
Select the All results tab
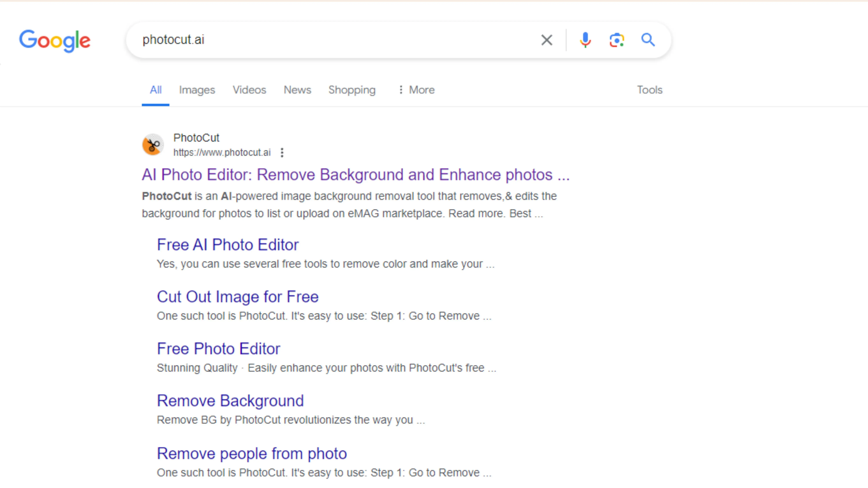pos(156,90)
